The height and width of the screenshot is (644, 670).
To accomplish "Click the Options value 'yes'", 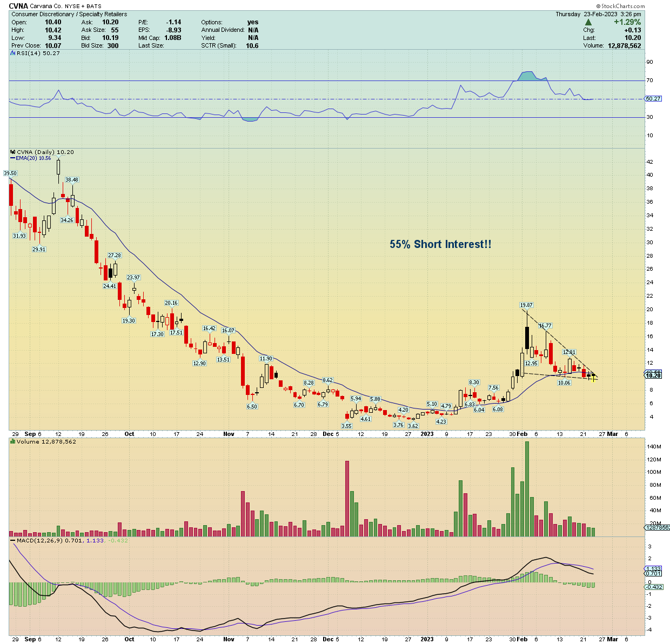I will pos(253,22).
